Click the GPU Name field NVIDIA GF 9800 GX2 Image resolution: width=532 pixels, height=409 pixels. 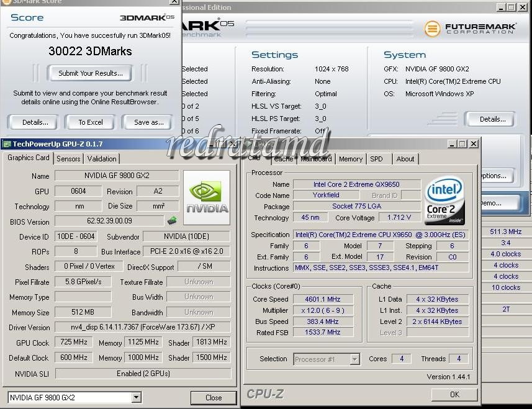click(117, 176)
